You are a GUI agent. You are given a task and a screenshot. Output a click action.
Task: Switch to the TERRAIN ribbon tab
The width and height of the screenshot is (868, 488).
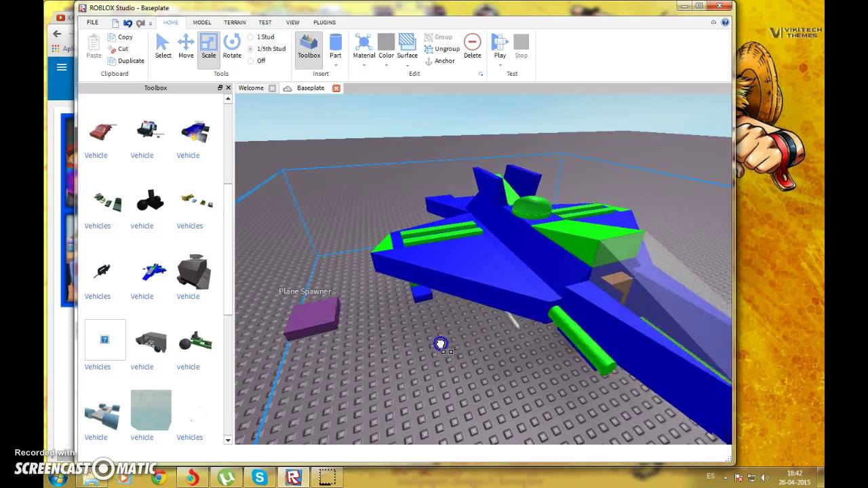[x=235, y=22]
